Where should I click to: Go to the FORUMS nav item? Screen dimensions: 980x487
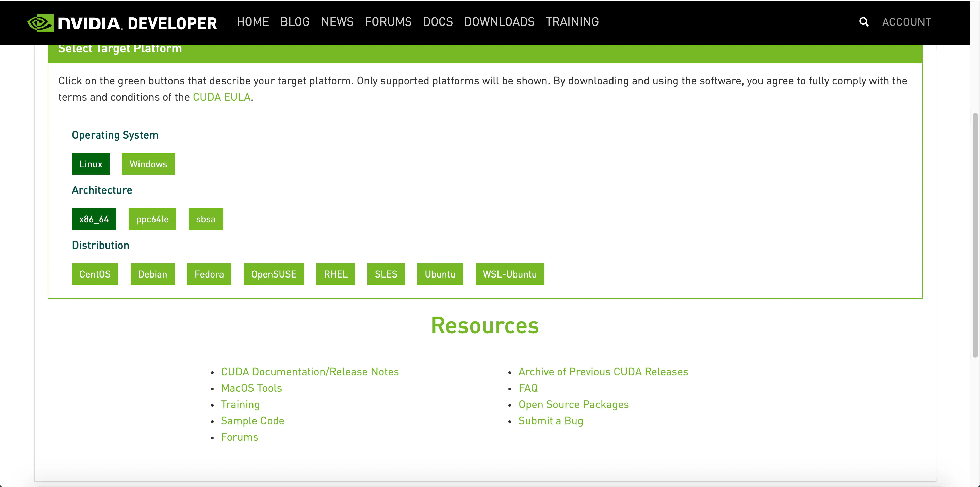[388, 22]
